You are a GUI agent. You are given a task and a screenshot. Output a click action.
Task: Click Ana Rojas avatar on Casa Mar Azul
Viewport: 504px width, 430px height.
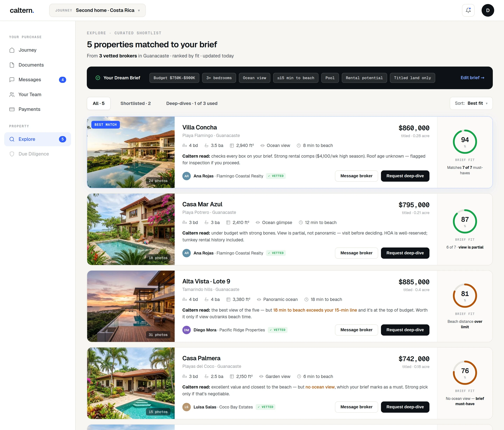[x=187, y=253]
